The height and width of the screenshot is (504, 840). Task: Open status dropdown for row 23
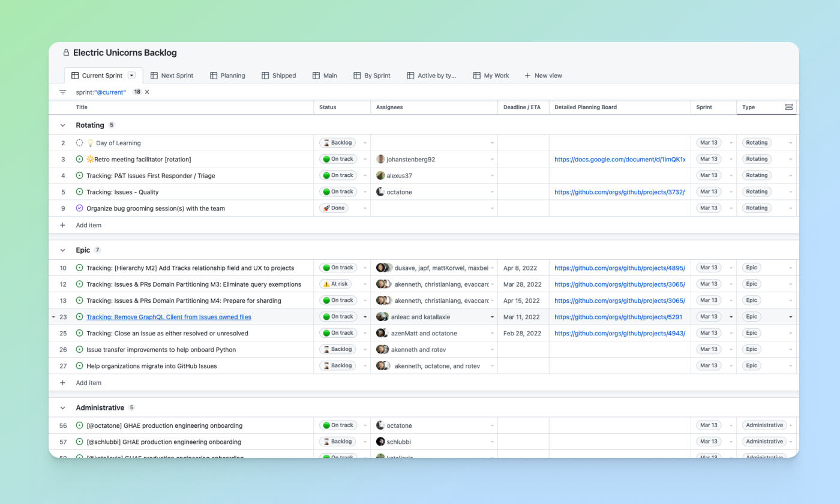[x=365, y=317]
